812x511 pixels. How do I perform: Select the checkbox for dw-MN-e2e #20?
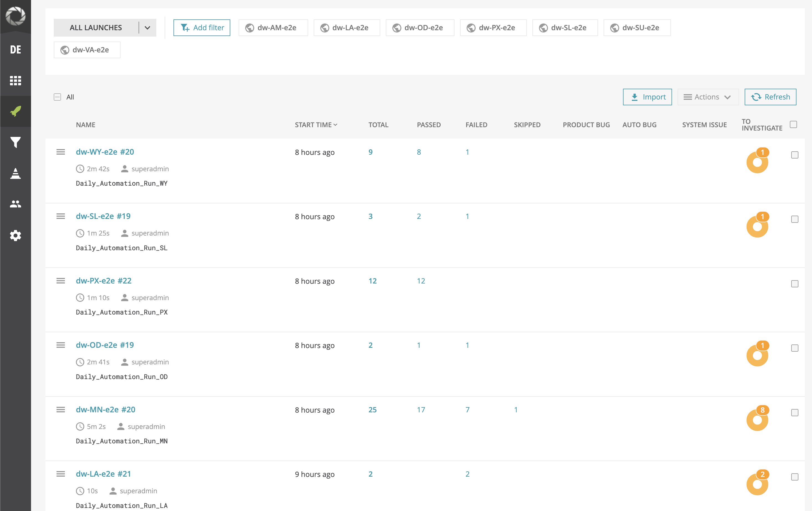tap(795, 413)
